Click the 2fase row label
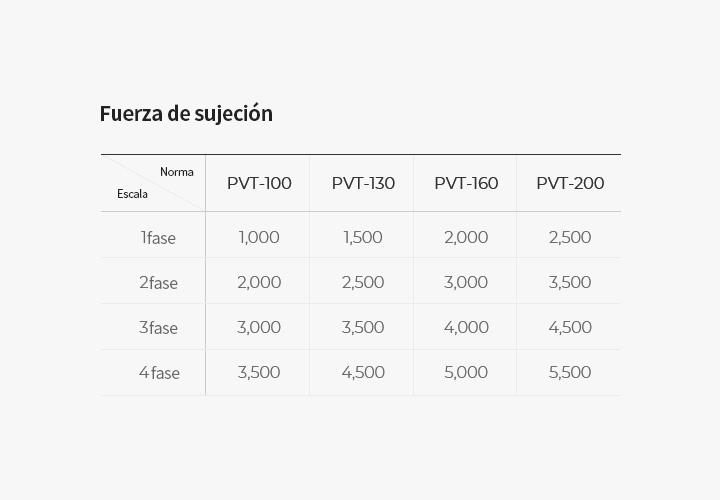Image resolution: width=720 pixels, height=500 pixels. point(158,283)
